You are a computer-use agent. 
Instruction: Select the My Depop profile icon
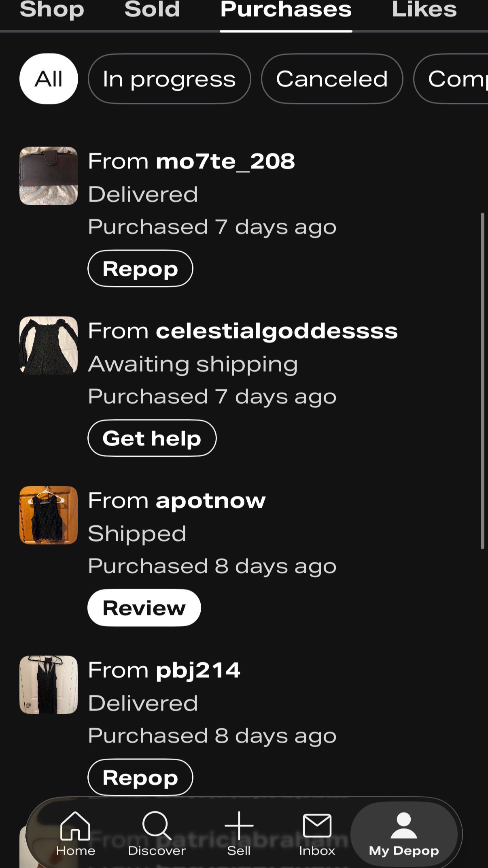(x=404, y=826)
